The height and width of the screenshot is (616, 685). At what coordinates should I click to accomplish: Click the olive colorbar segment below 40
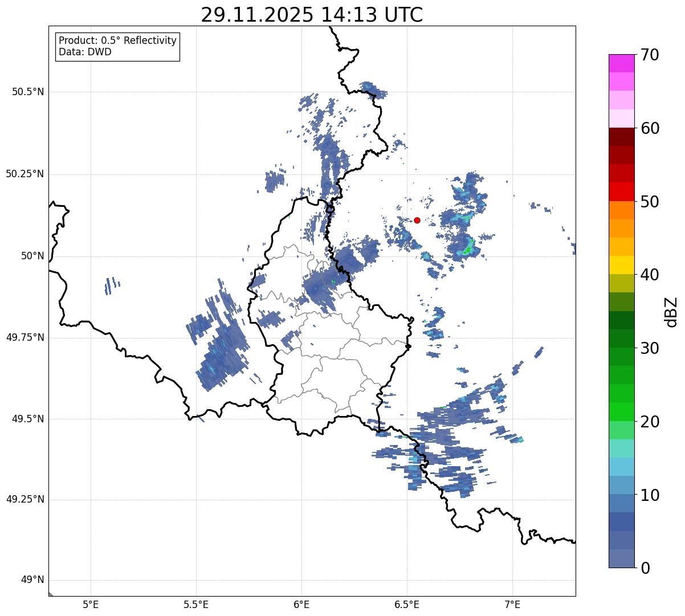(x=621, y=283)
